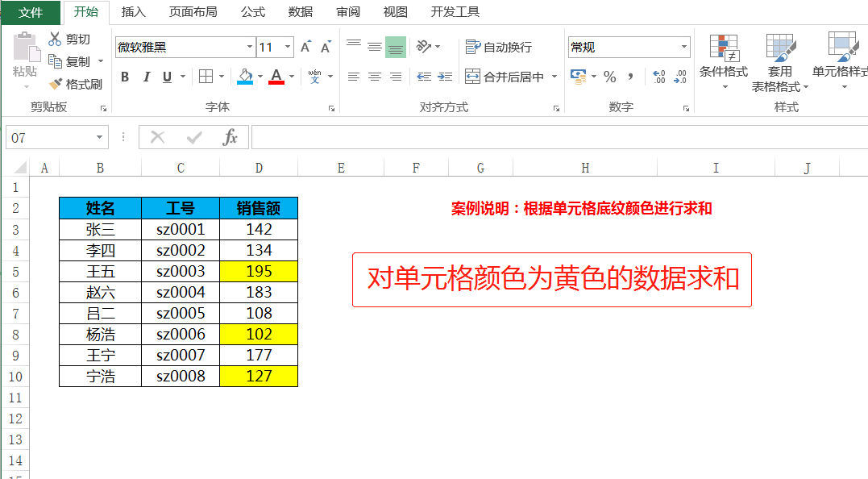Toggle Wrap Text (自动换行)
Screen dimensions: 868x479
click(x=498, y=47)
